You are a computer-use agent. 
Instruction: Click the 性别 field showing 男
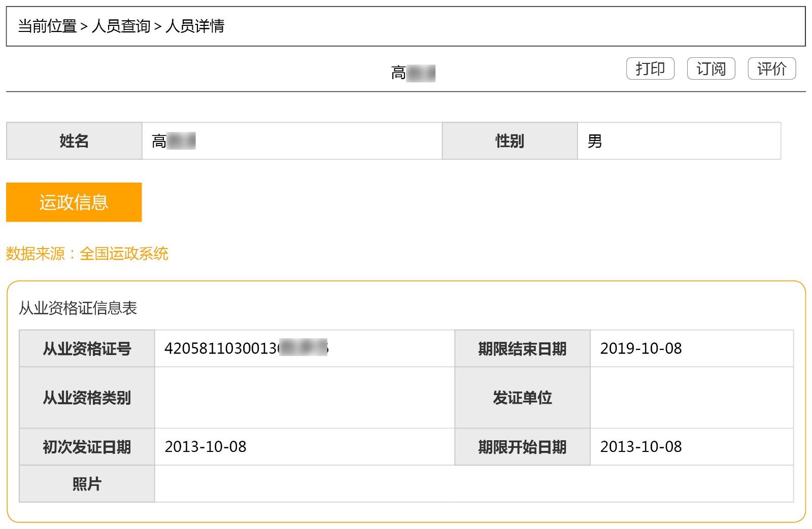[x=594, y=140]
